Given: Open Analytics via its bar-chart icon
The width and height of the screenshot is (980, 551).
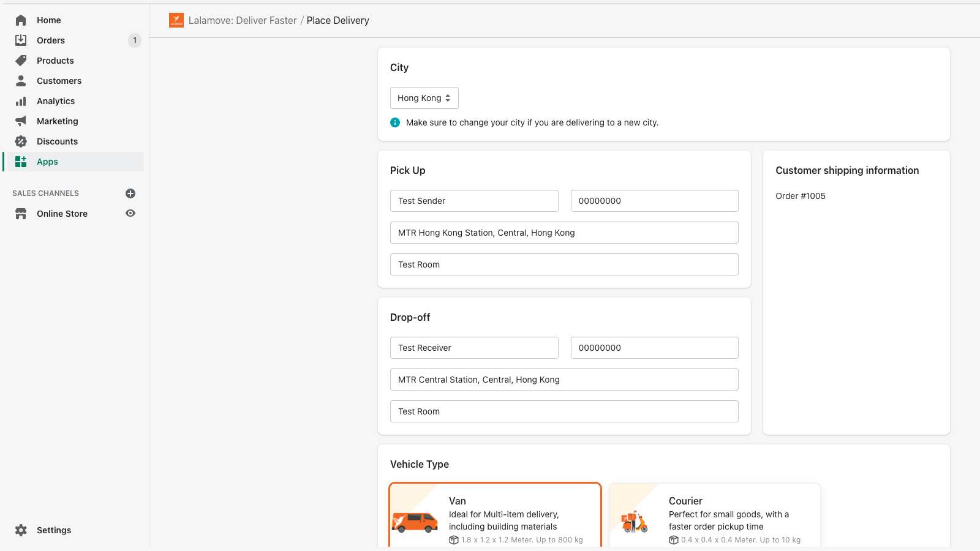Looking at the screenshot, I should (20, 100).
